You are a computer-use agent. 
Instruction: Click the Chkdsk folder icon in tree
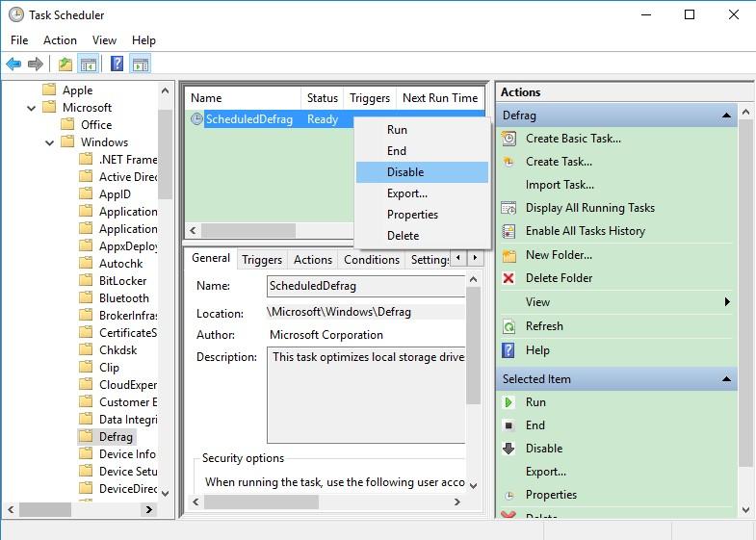(86, 349)
